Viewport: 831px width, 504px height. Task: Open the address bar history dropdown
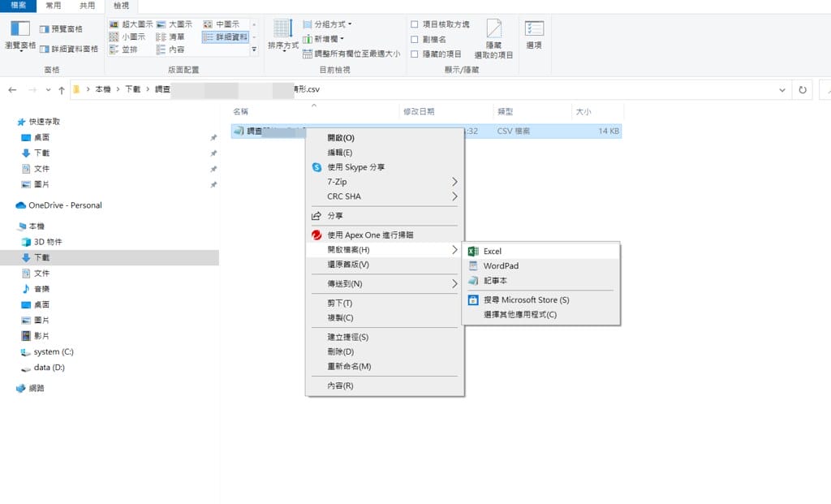pyautogui.click(x=782, y=90)
